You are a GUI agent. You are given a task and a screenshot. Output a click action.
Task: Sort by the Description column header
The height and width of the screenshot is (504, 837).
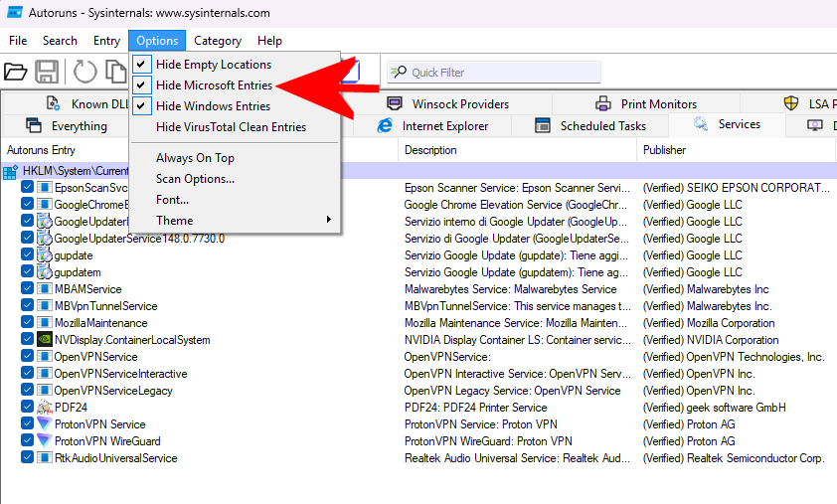[x=517, y=150]
